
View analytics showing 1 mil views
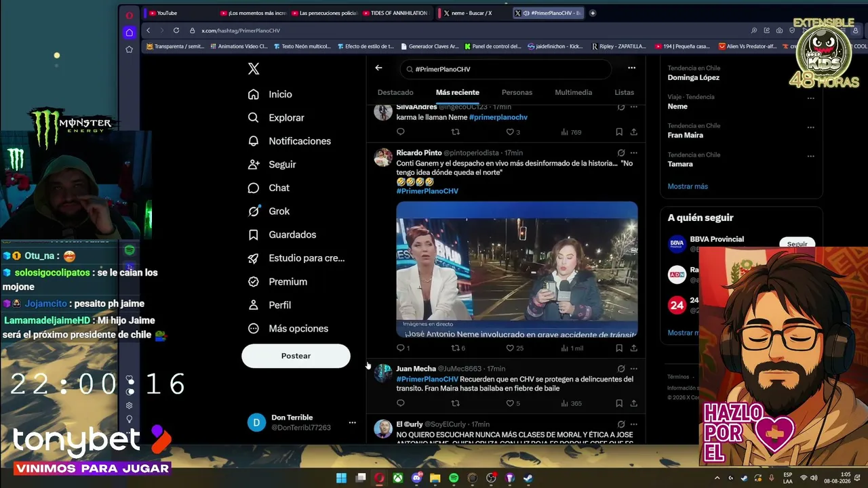572,348
